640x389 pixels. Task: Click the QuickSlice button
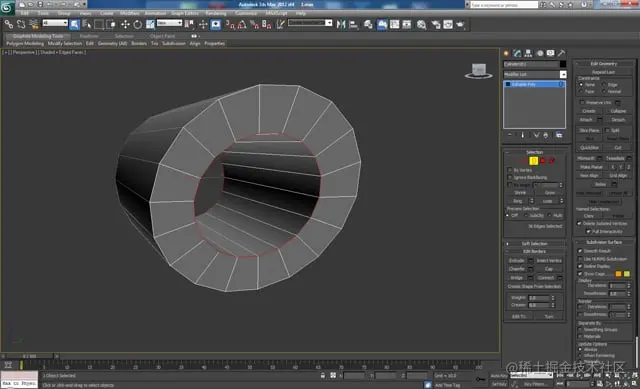pos(589,148)
